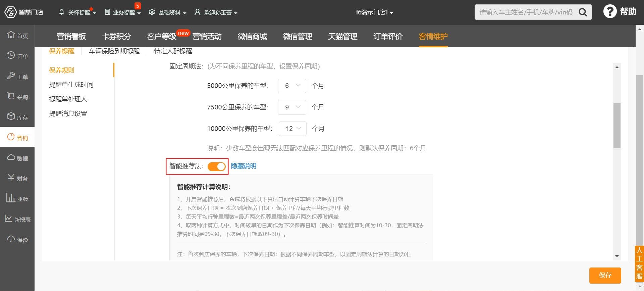Viewport: 644px width, 291px height.
Task: Open 新报表 in the sidebar
Action: [x=17, y=219]
